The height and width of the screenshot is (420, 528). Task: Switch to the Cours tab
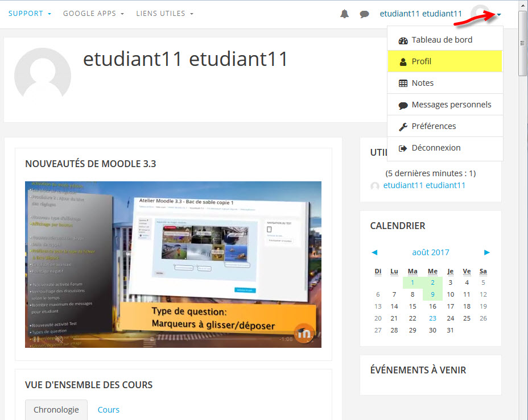click(x=108, y=409)
